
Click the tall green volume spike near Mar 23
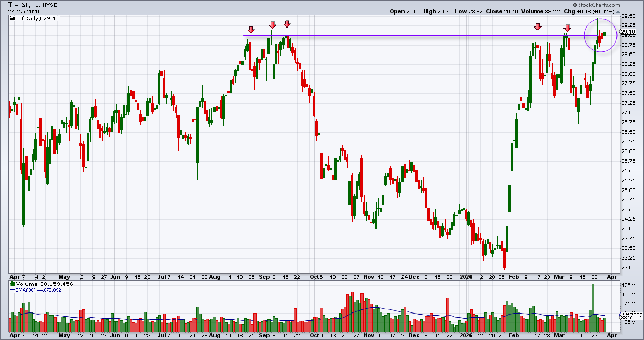point(594,308)
